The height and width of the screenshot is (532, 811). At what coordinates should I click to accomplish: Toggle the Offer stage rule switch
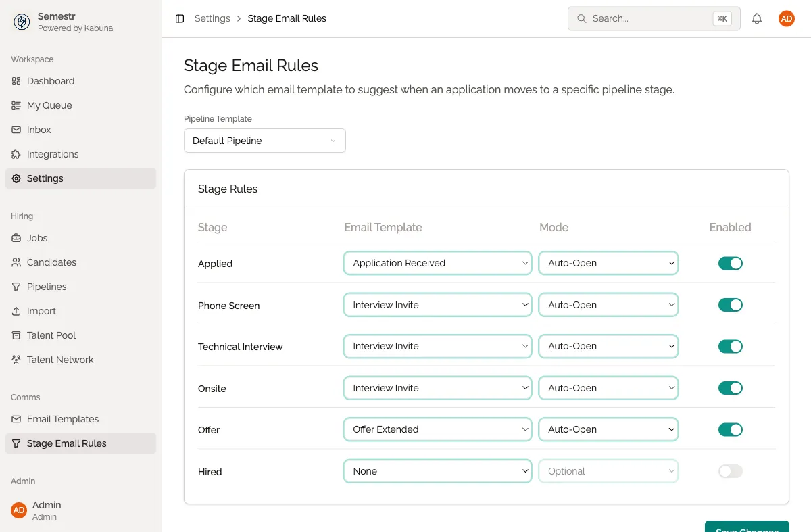(730, 429)
